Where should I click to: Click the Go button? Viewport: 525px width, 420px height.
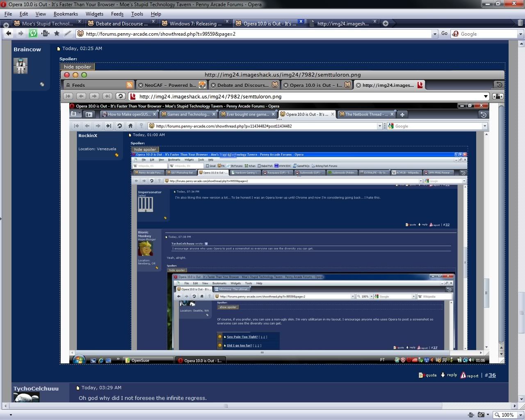(x=444, y=34)
